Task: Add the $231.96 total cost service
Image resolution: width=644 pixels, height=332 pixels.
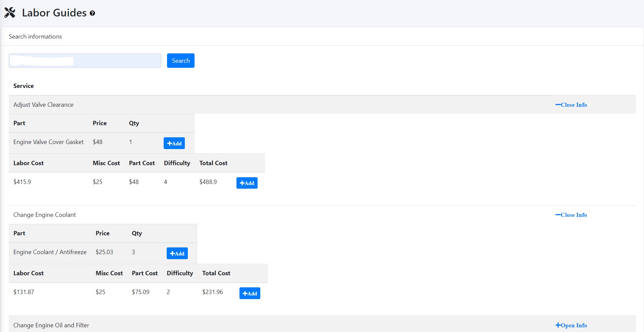Action: pos(250,293)
